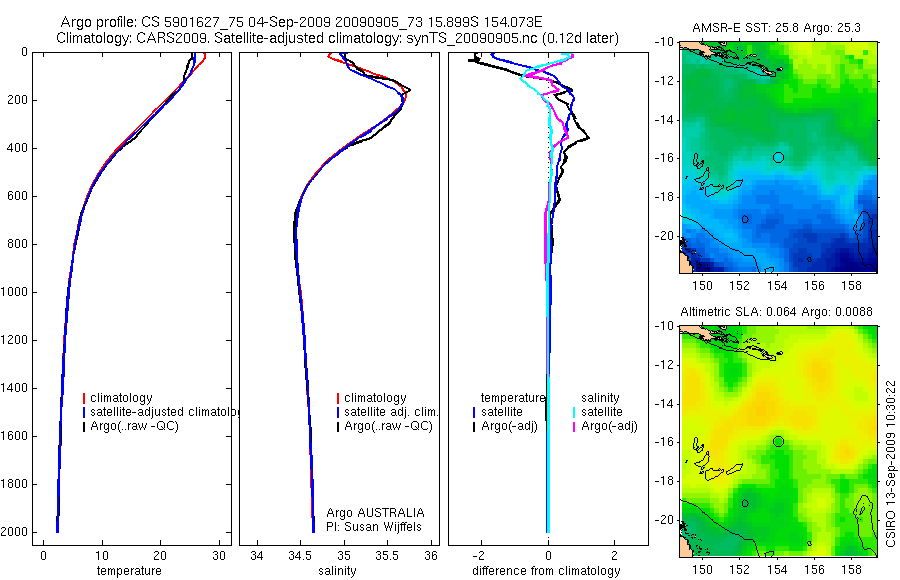
Task: Click the magenta 'Argo(-adj)' marker in the difference legend
Action: coord(574,426)
